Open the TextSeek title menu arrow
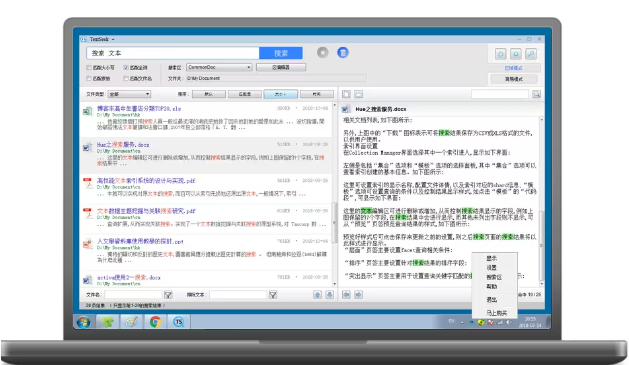This screenshot has height=365, width=629. (113, 39)
